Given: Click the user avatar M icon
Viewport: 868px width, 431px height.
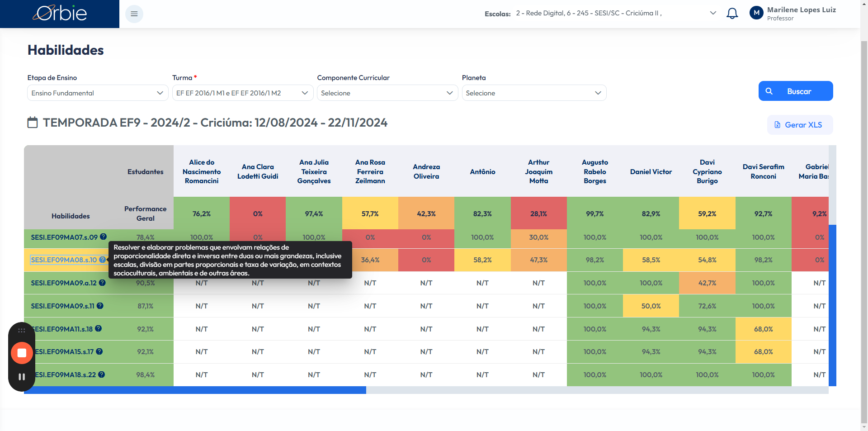Looking at the screenshot, I should click(756, 13).
